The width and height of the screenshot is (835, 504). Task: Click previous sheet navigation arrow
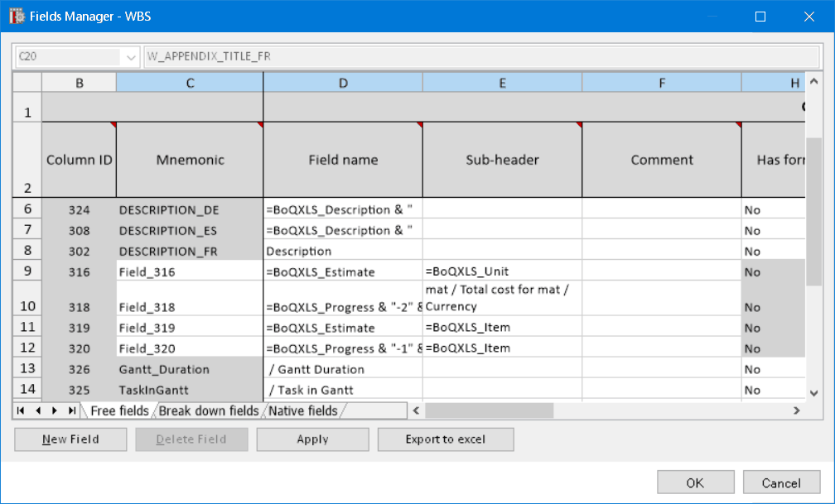point(37,410)
